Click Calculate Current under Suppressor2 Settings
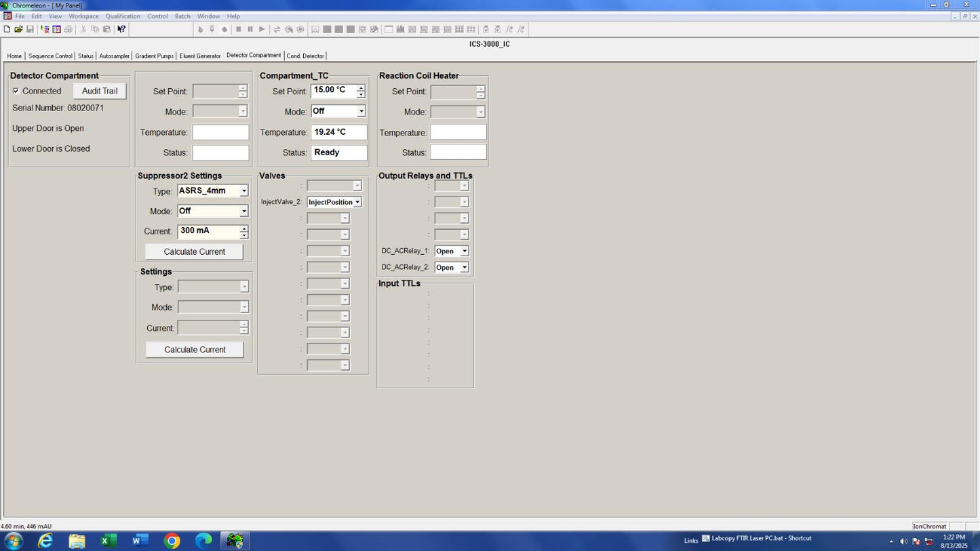 pyautogui.click(x=194, y=251)
